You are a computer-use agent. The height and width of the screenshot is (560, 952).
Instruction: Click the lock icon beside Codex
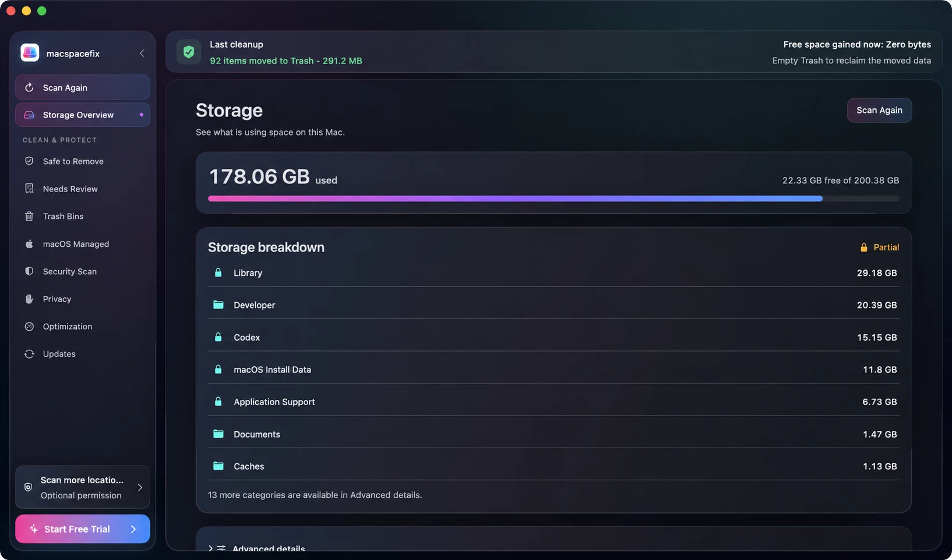[x=218, y=337]
